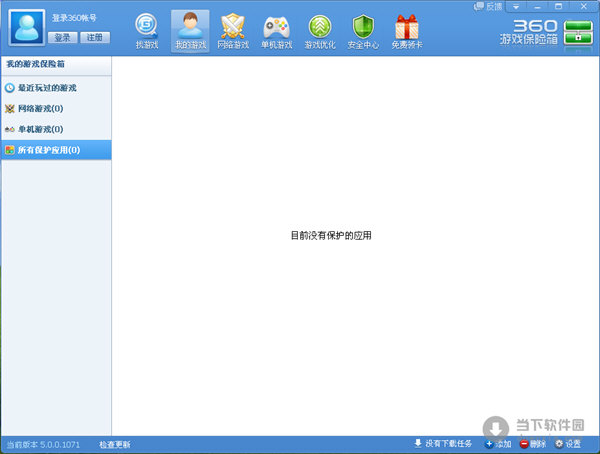Open 安全中心 green shield icon

point(363,32)
